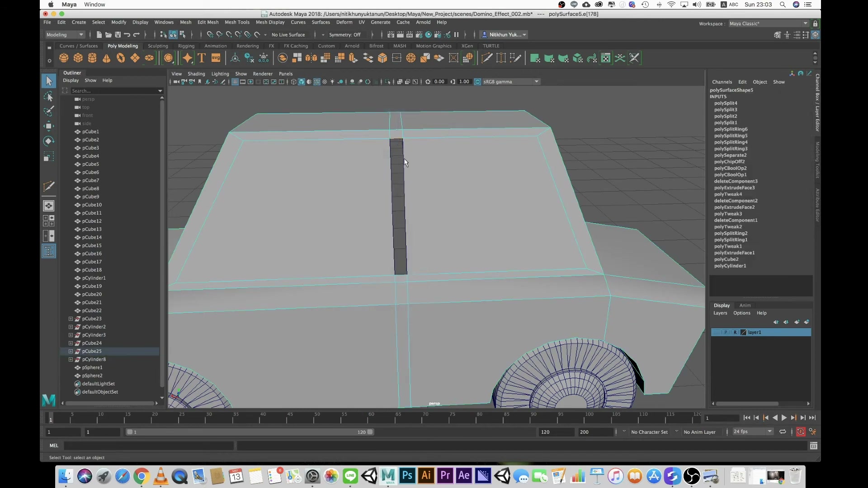Switch to the Sculpting shelf tab

point(158,46)
